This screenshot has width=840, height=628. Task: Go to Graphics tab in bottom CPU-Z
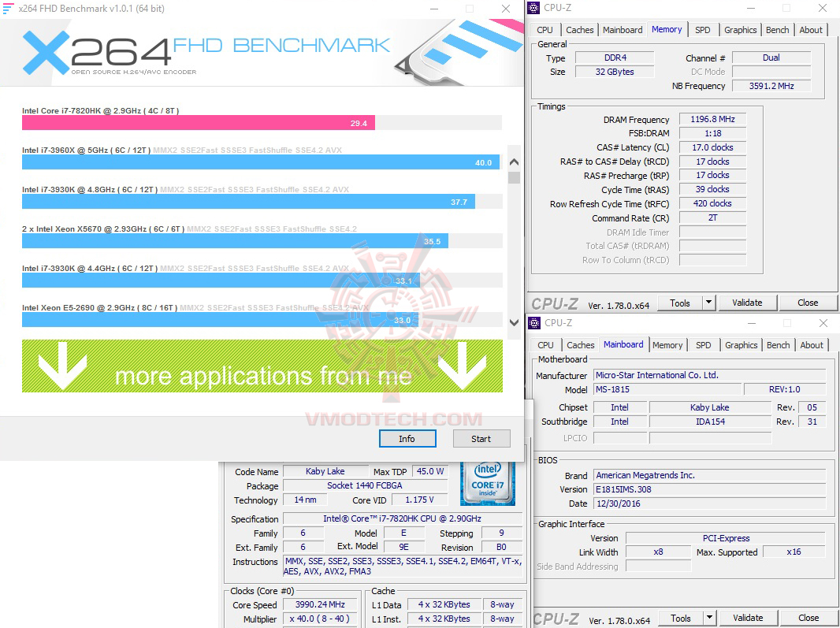742,345
